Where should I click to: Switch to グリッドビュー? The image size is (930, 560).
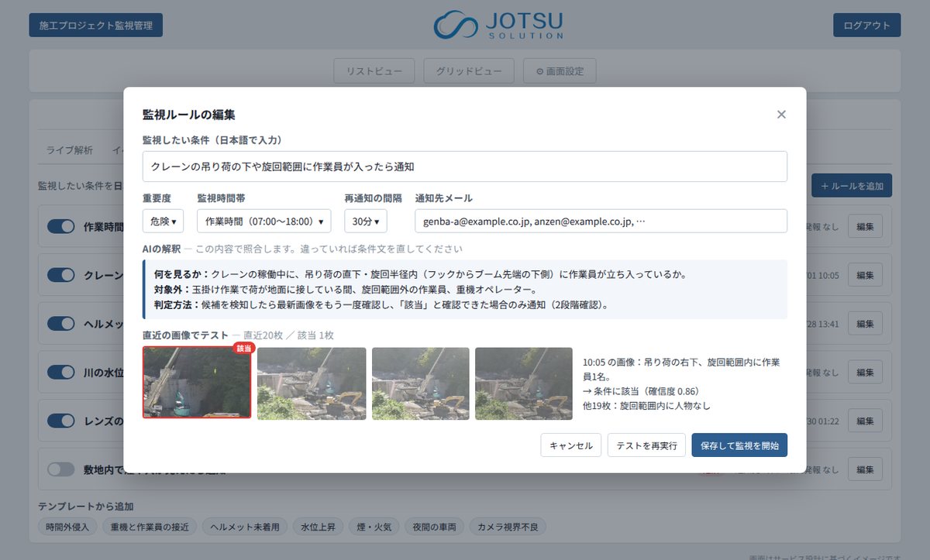(469, 71)
